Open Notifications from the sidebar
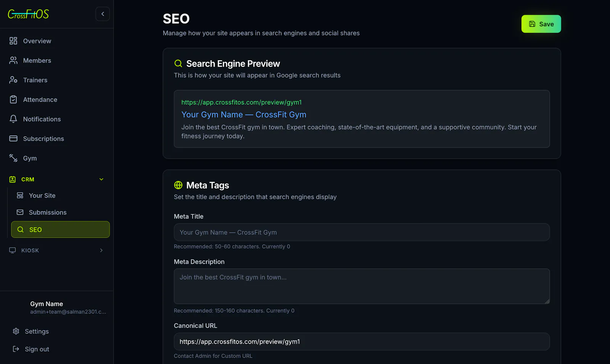 pyautogui.click(x=57, y=119)
